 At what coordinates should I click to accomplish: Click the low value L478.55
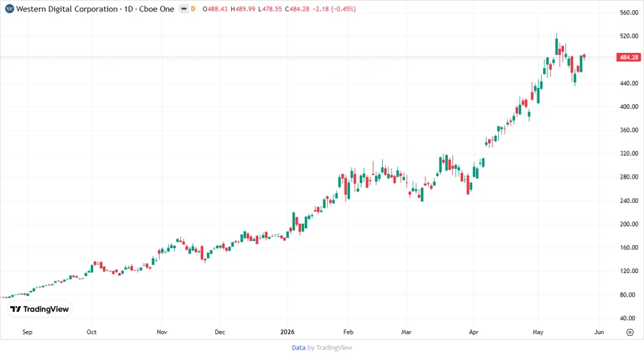[270, 9]
